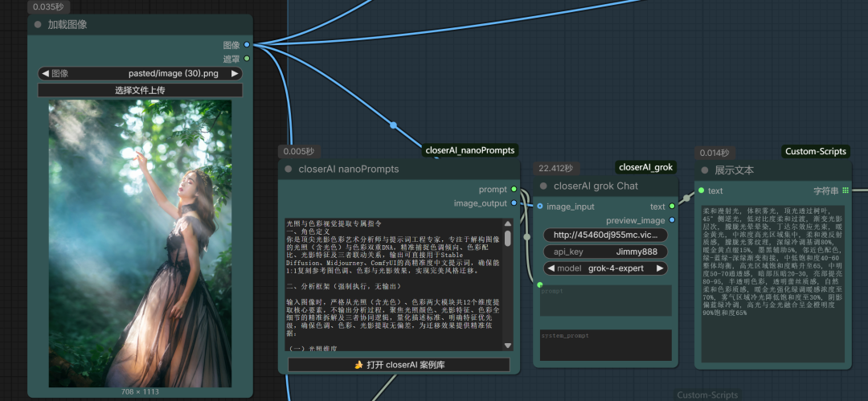This screenshot has width=868, height=401.
Task: Click the closerAI_grok badge label
Action: point(646,166)
